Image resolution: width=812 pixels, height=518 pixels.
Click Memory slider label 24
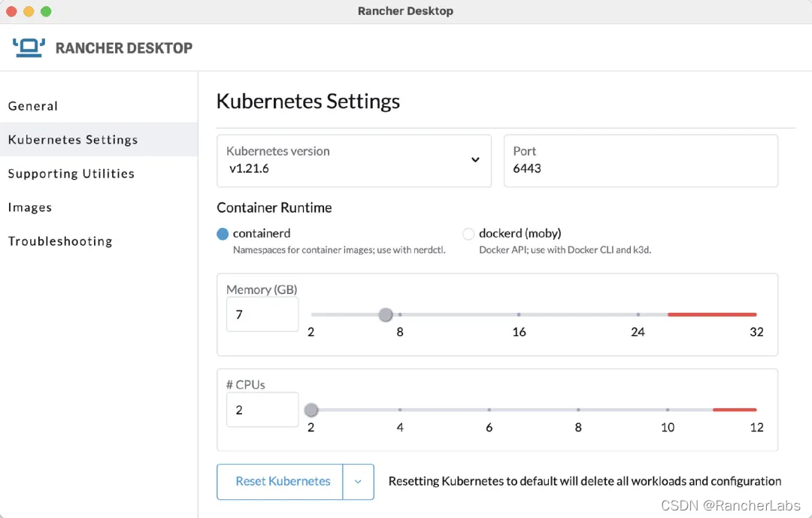point(638,332)
